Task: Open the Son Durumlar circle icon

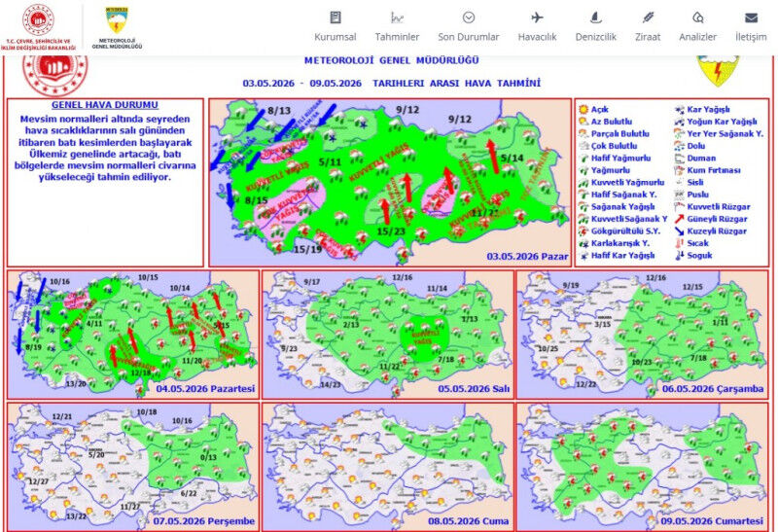Action: (x=469, y=18)
